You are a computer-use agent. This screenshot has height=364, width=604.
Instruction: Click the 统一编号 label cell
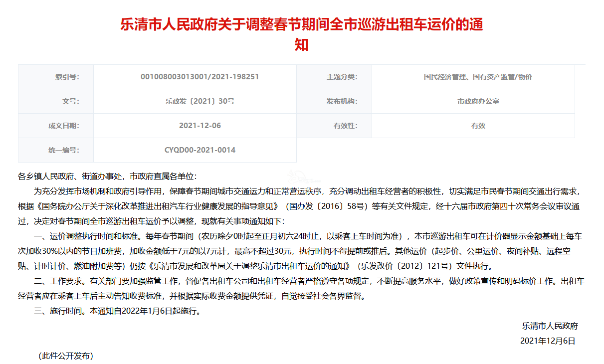point(56,150)
